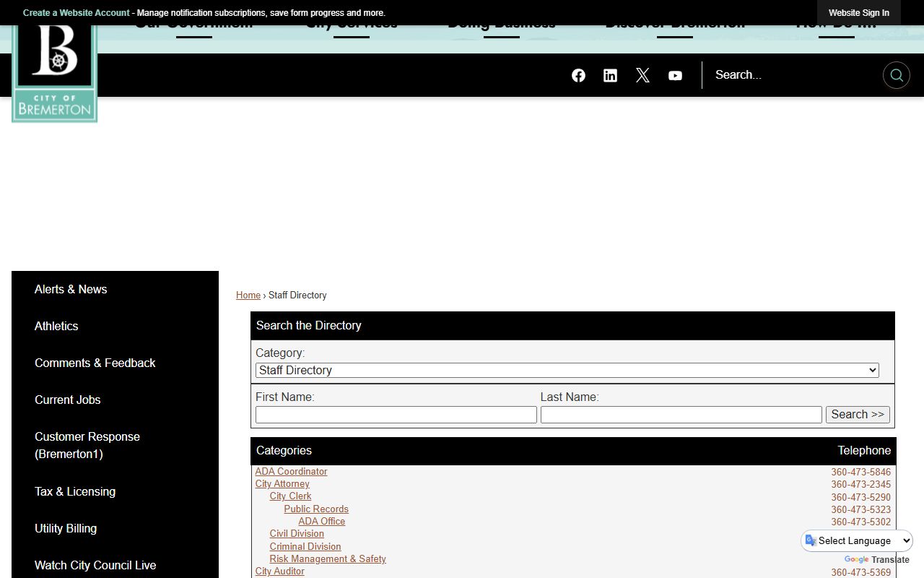924x578 pixels.
Task: Open the ADA Office category link
Action: click(322, 522)
